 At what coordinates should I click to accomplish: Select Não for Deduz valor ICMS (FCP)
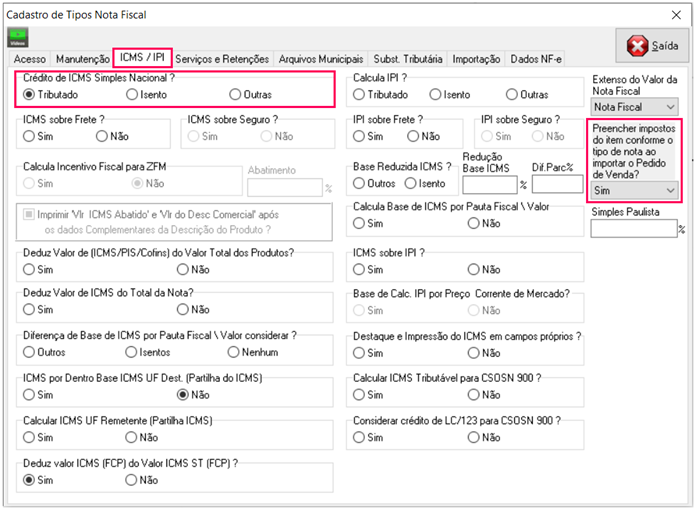(131, 481)
